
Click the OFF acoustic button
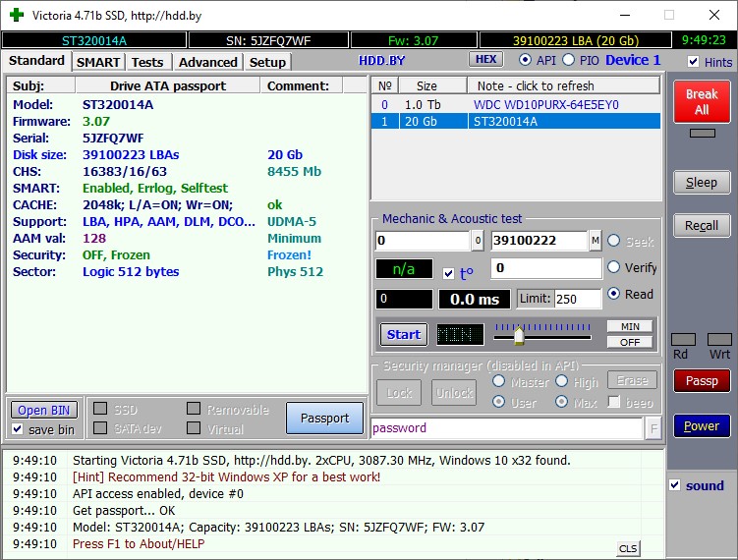(630, 342)
